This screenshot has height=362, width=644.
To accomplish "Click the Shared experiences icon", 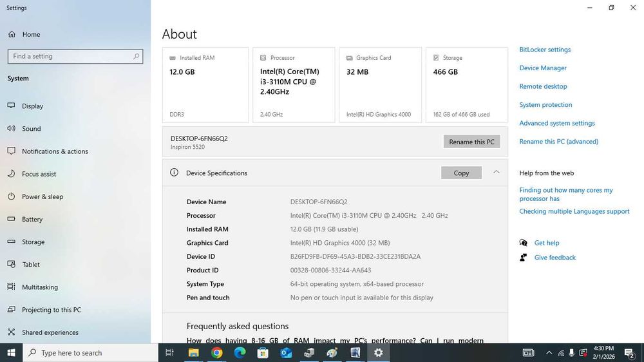I will (11, 332).
